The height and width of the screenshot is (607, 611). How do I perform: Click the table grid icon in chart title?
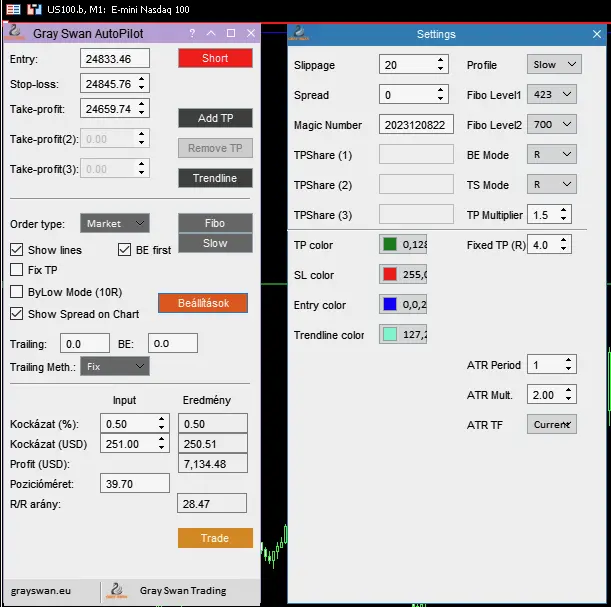tap(13, 9)
